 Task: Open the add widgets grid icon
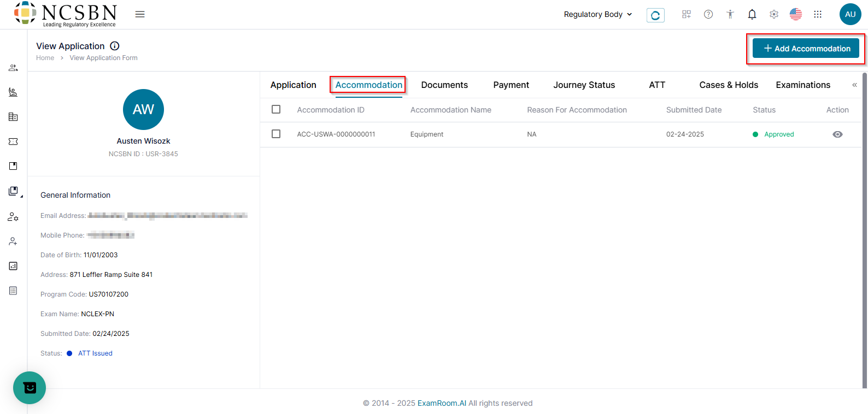click(x=687, y=14)
